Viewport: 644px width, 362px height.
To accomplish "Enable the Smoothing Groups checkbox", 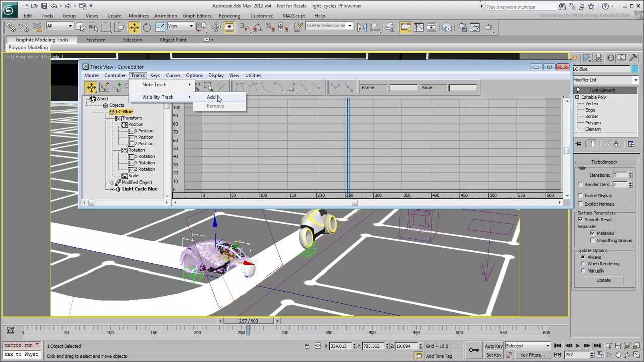I will pos(592,241).
